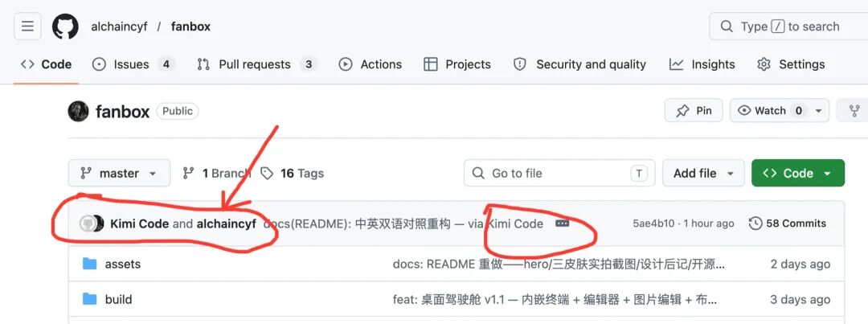
Task: View the 58 Commits history
Action: click(x=787, y=224)
